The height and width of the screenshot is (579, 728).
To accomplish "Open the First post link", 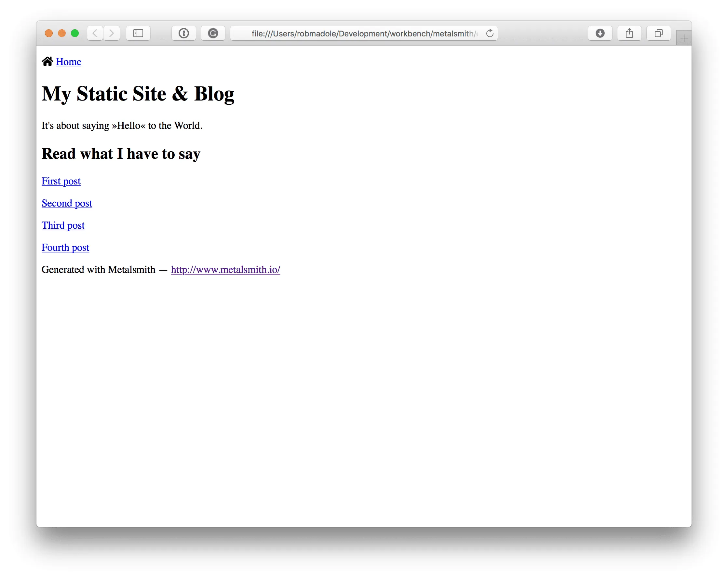I will point(61,181).
